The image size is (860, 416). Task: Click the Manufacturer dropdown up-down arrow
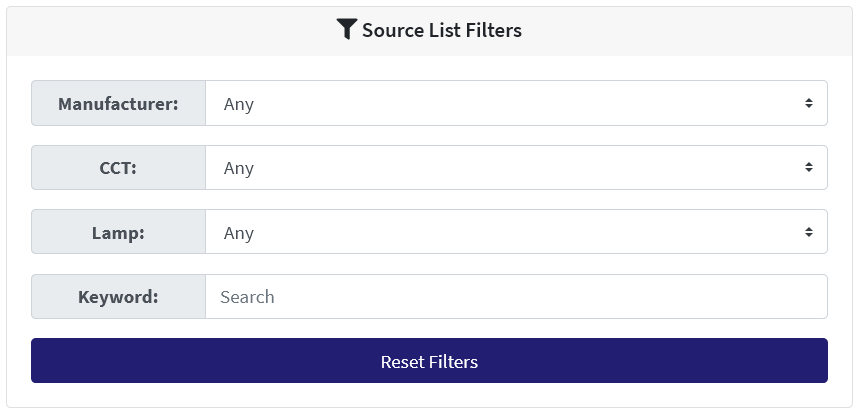coord(808,103)
